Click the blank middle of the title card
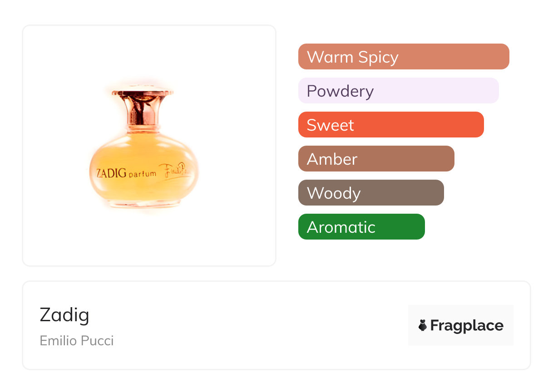 coord(254,325)
